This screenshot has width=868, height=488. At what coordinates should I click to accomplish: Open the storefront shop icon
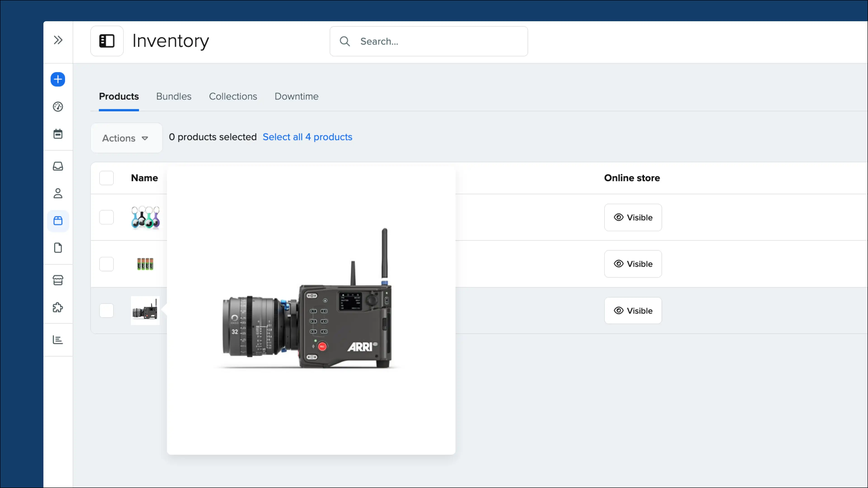[x=58, y=280]
